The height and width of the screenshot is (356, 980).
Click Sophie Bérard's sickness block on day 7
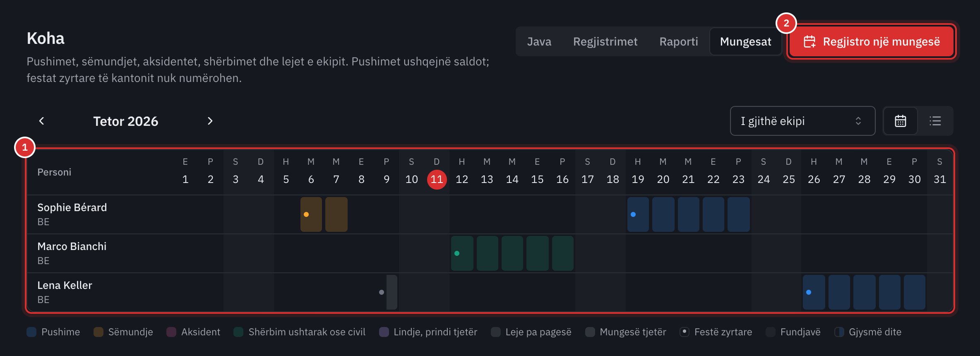(x=336, y=214)
